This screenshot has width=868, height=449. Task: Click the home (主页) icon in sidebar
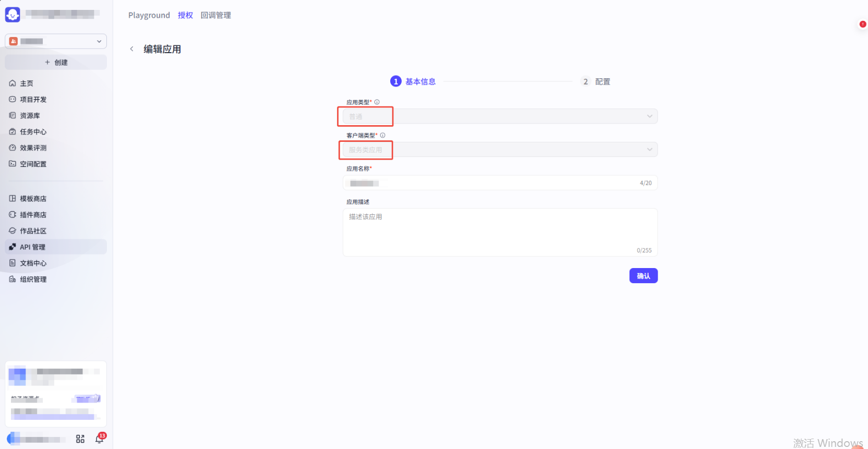point(13,83)
